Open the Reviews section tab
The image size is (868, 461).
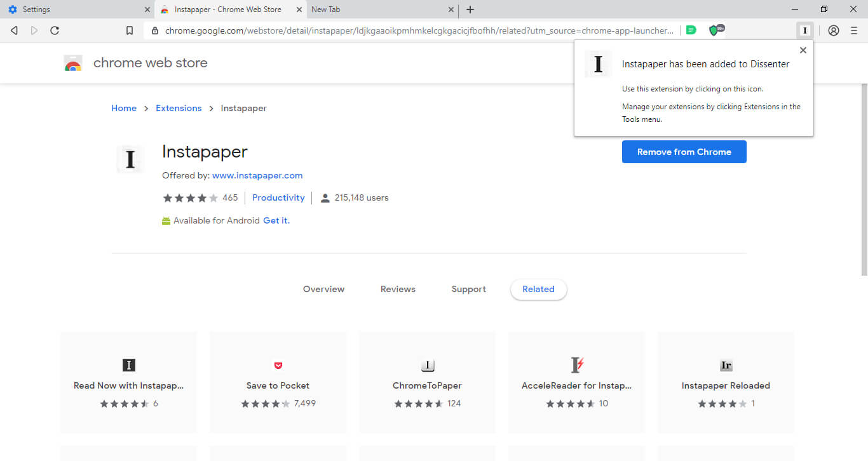(398, 290)
